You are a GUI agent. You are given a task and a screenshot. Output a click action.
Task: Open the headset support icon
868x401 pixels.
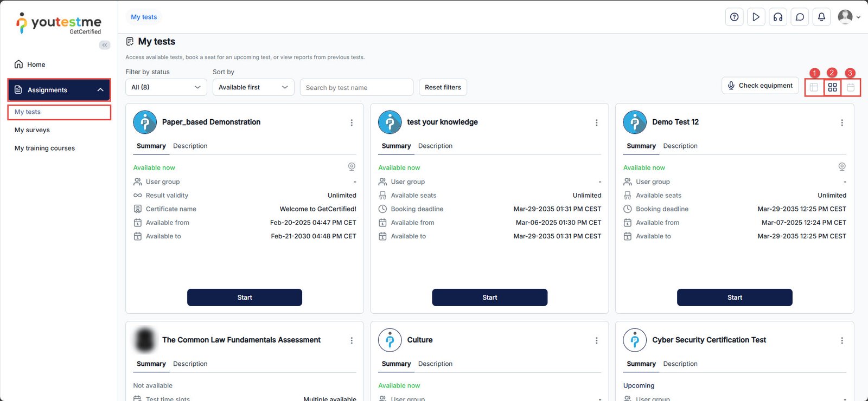(778, 17)
